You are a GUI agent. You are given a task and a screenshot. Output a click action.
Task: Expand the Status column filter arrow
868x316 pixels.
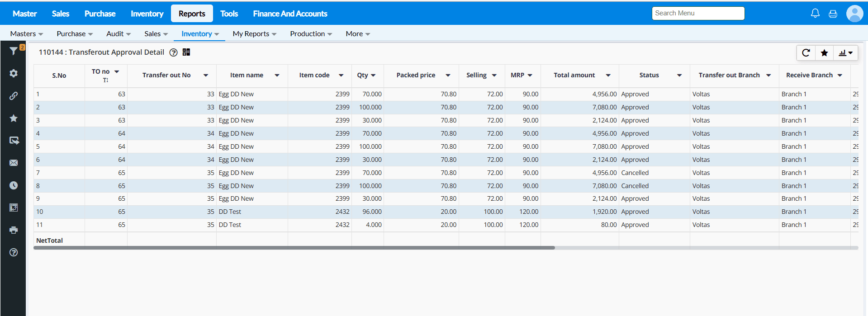coord(679,75)
